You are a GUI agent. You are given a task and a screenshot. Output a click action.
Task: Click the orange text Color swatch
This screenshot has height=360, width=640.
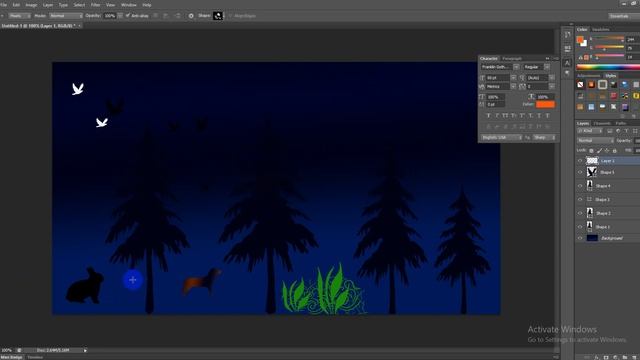(x=545, y=104)
